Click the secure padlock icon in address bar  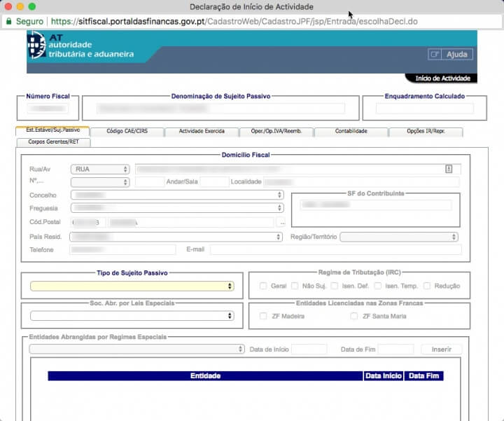tap(8, 22)
